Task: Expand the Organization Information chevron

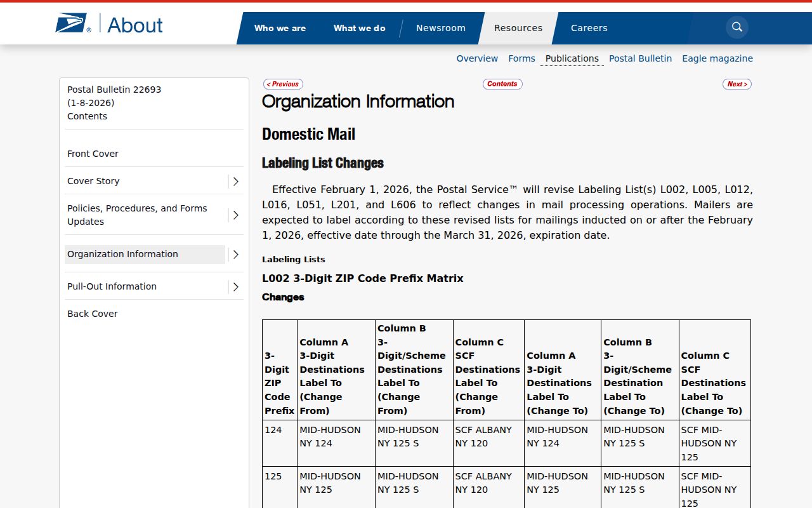Action: [x=235, y=255]
